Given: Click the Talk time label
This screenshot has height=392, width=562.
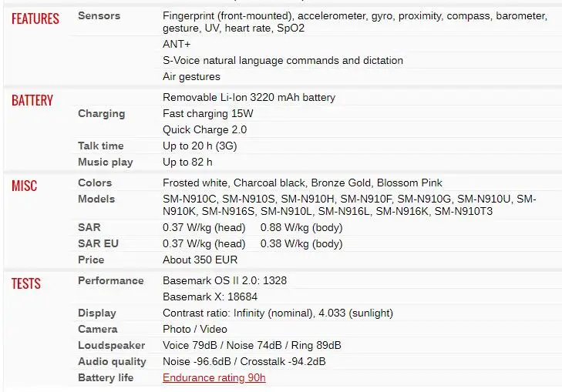Looking at the screenshot, I should (101, 146).
